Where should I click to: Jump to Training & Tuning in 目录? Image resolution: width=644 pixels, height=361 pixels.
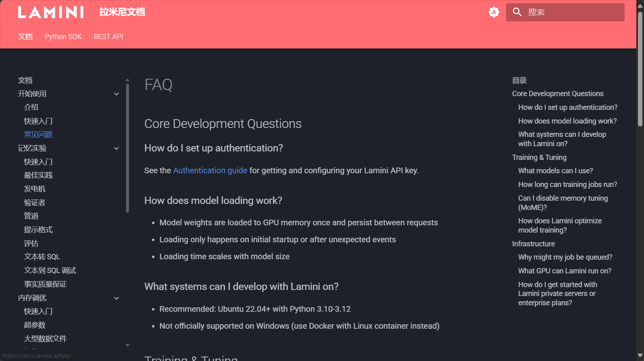point(539,157)
